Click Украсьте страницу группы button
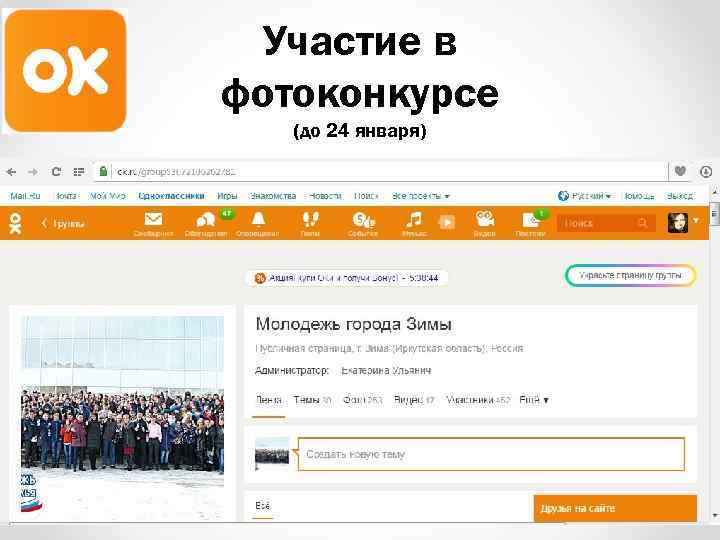The width and height of the screenshot is (720, 540). tap(630, 276)
